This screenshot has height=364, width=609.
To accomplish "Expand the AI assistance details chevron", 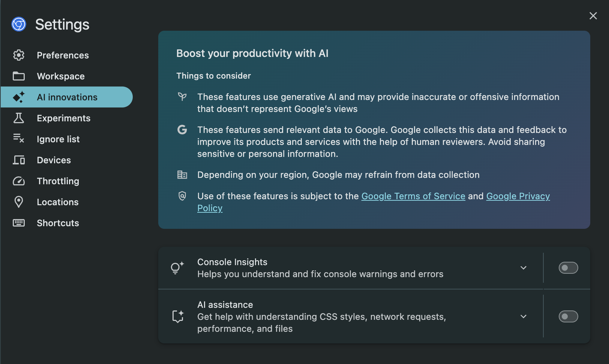I will [523, 316].
